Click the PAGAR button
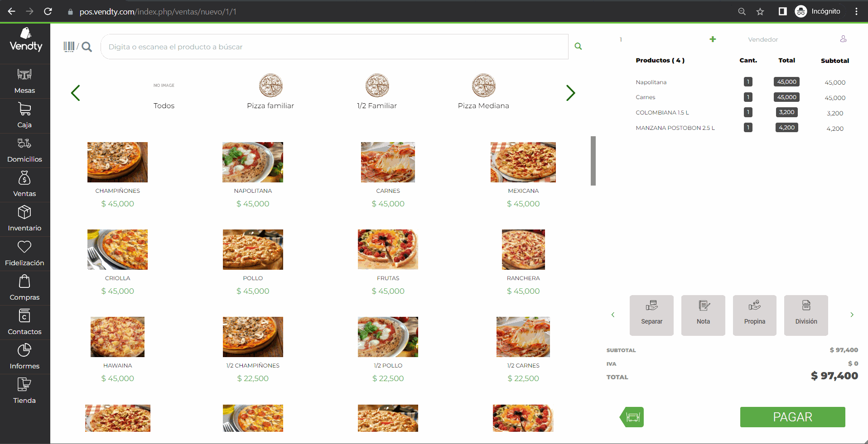Image resolution: width=868 pixels, height=444 pixels. point(792,417)
